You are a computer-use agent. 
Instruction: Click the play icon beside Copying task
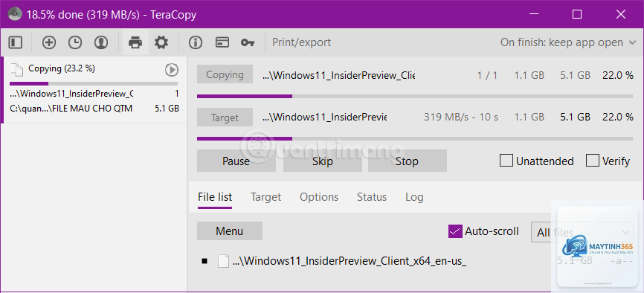[172, 70]
